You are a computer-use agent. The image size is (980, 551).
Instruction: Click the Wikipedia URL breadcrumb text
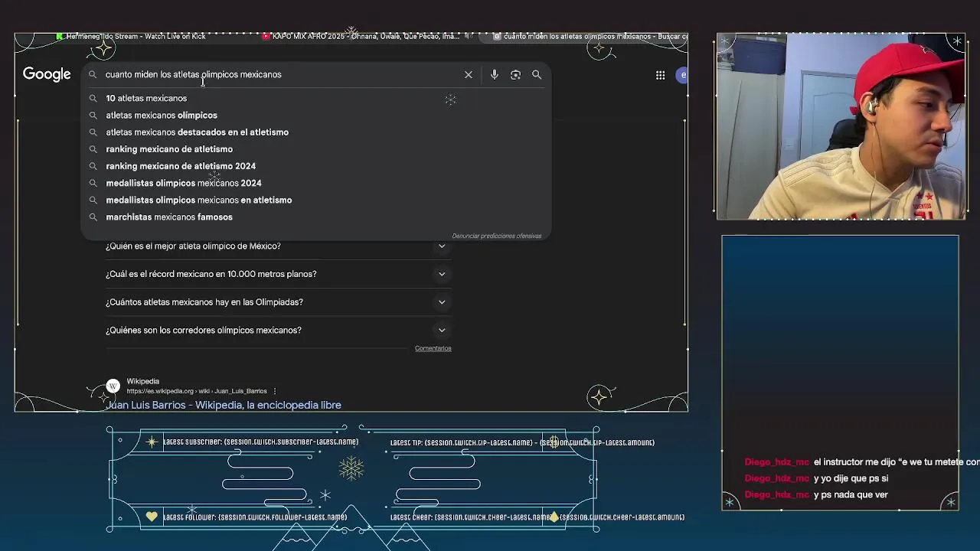tap(197, 391)
